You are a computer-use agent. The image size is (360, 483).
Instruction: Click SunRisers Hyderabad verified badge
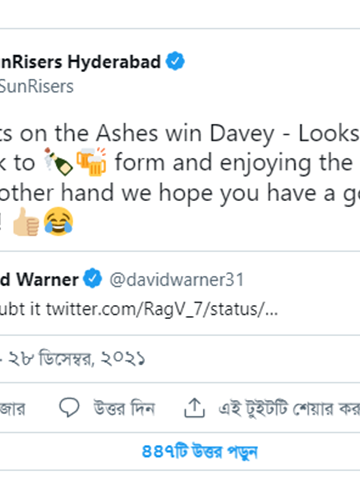coord(175,61)
